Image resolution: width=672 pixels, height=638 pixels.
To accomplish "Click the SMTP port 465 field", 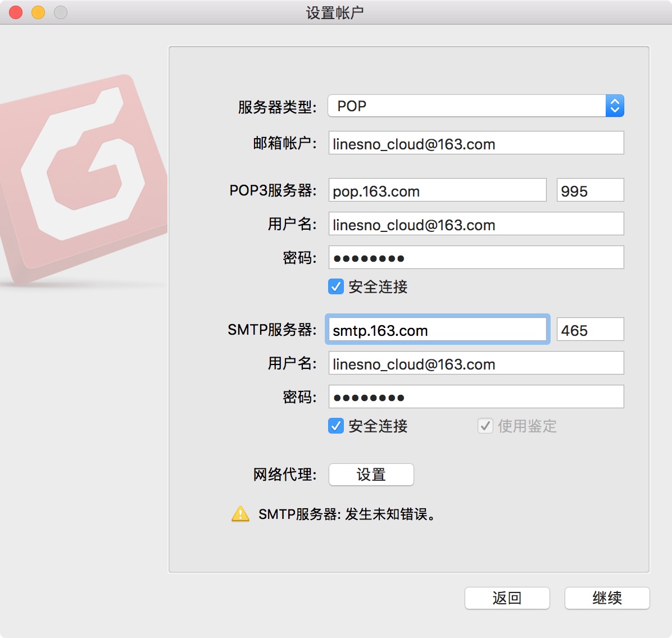I will click(x=590, y=330).
